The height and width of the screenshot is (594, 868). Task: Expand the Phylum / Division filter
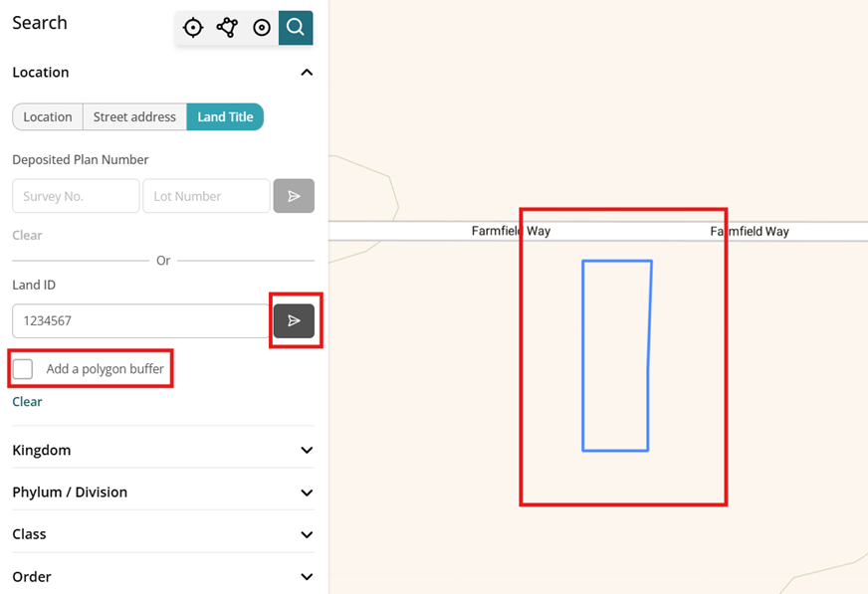[307, 493]
